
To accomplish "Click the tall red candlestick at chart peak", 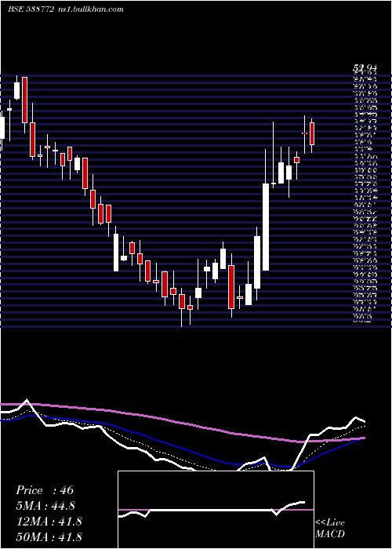I will coord(24,100).
